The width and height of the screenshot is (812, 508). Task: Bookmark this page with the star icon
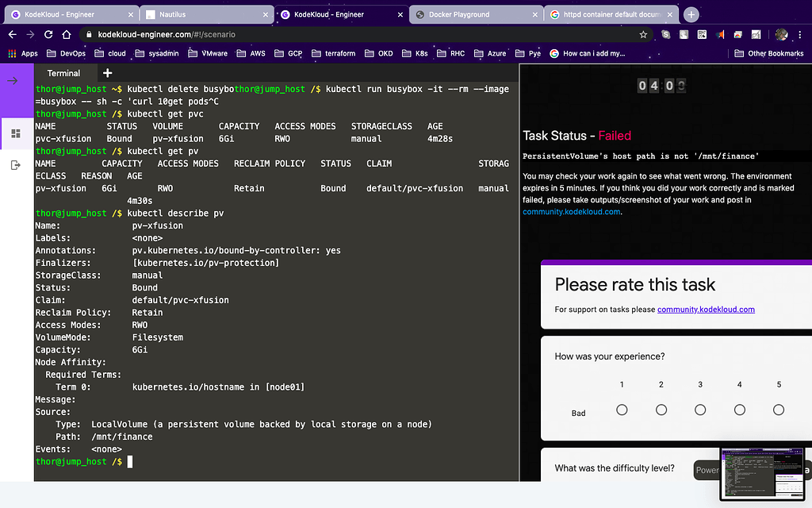pos(643,34)
